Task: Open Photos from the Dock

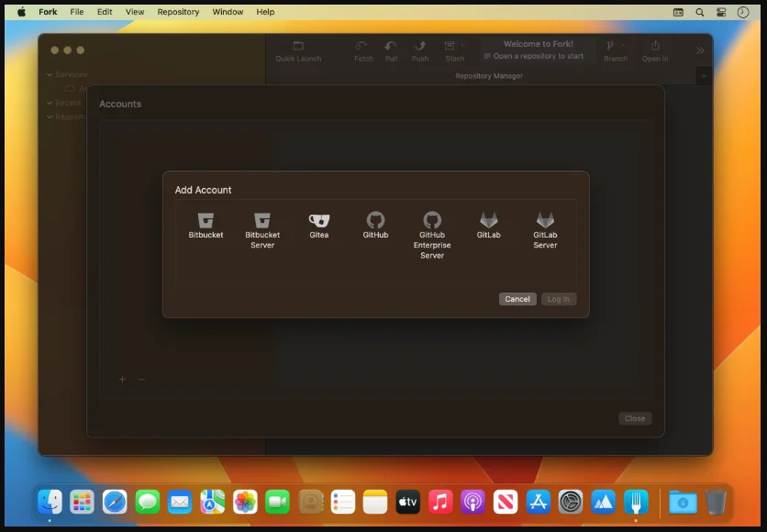Action: tap(245, 502)
